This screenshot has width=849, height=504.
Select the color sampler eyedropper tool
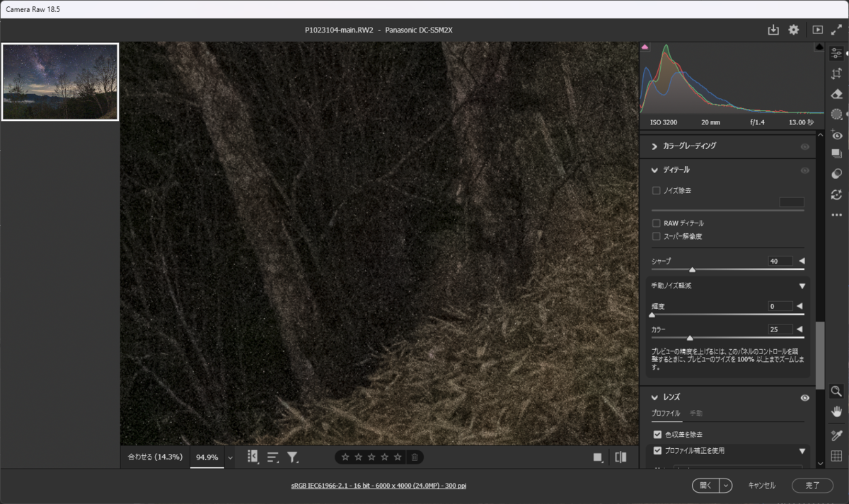[x=836, y=435]
